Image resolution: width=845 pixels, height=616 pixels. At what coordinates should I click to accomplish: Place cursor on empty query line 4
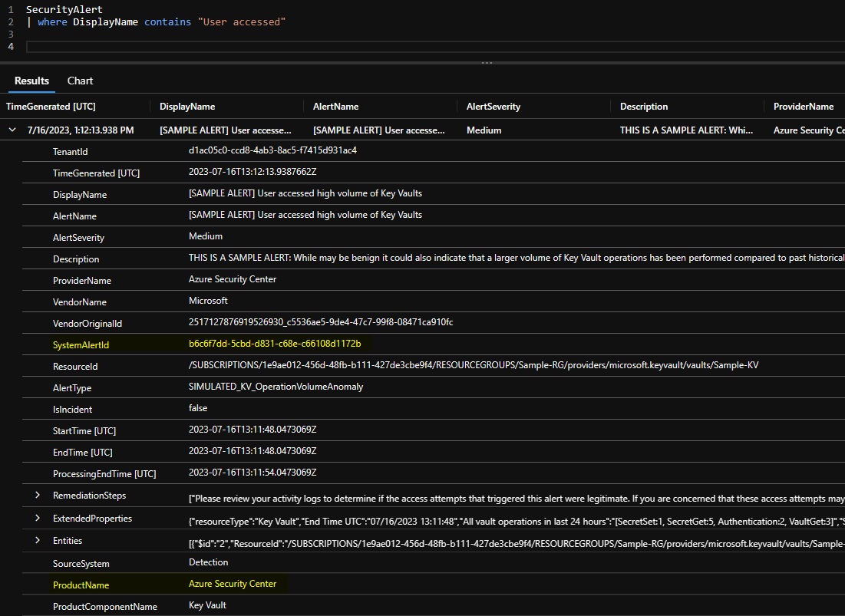pyautogui.click(x=435, y=46)
